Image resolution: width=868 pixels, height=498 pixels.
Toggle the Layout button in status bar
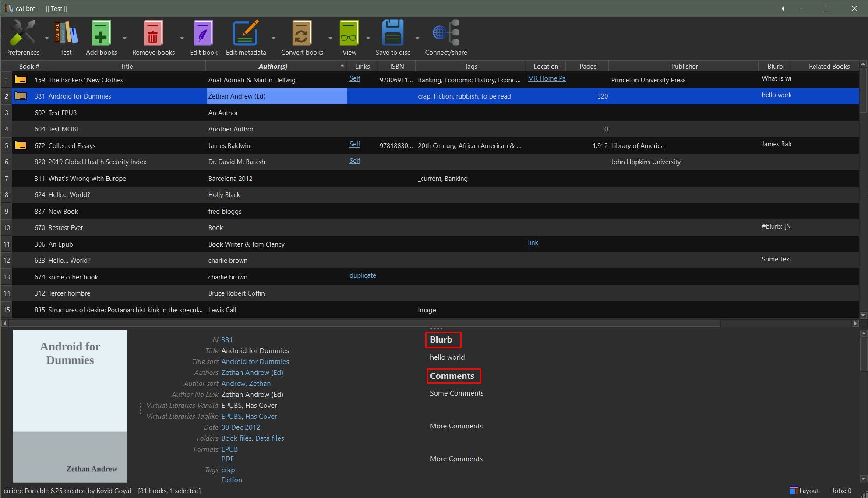[804, 491]
